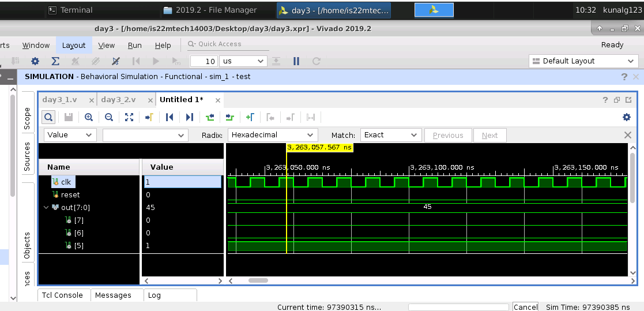
Task: Open the Objects side tab
Action: [27, 246]
